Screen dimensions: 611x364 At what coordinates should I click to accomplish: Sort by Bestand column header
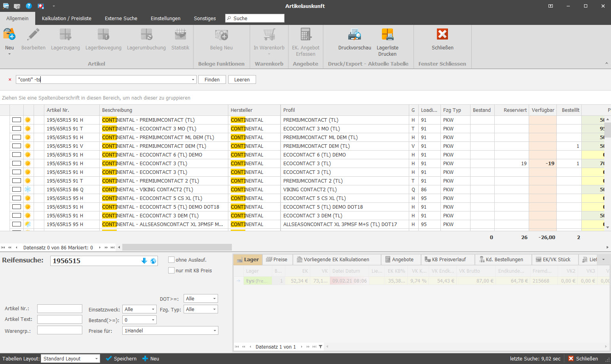482,110
